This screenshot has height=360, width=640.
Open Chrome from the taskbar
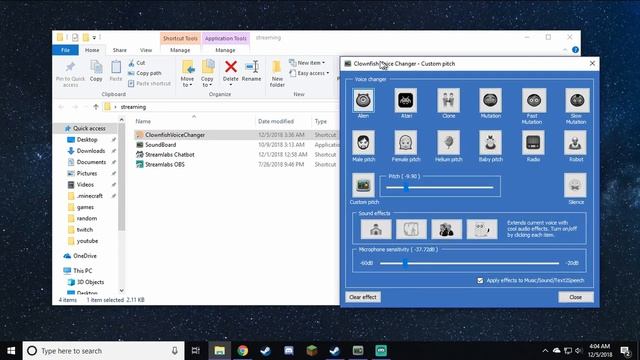pos(242,351)
